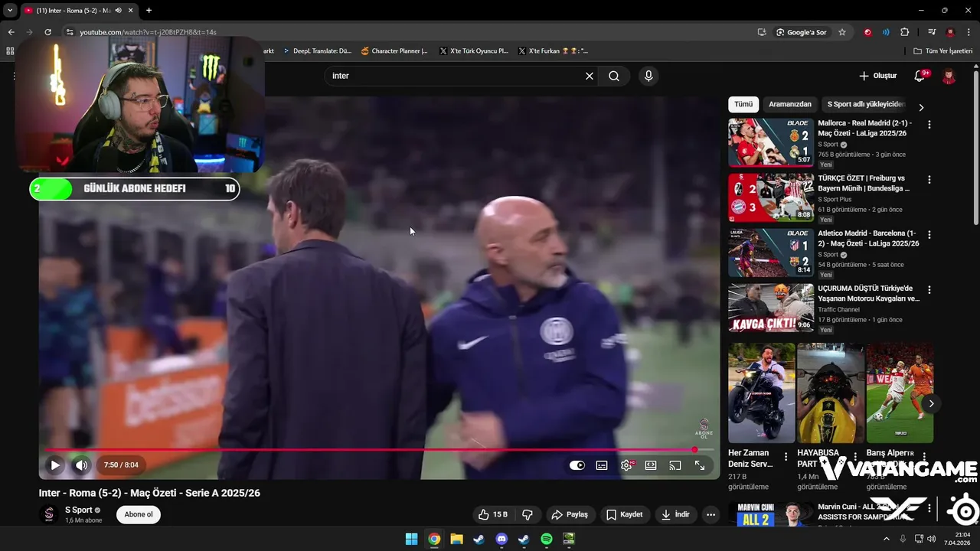Subscribe with the Abone ol button

pyautogui.click(x=139, y=514)
